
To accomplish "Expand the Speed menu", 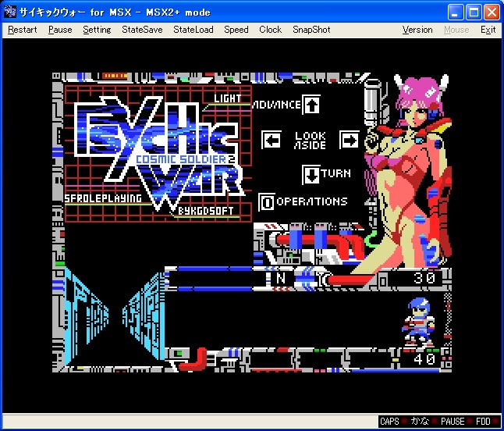I will tap(236, 30).
